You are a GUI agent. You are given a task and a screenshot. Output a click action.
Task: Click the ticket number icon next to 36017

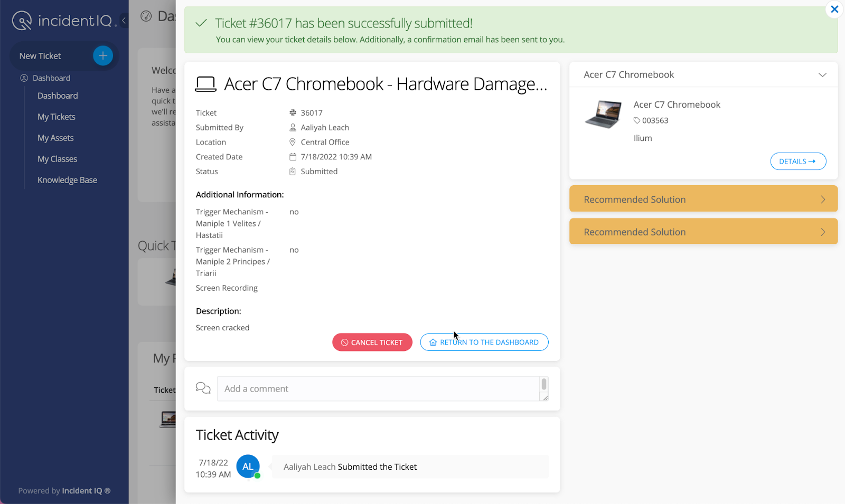(x=293, y=112)
